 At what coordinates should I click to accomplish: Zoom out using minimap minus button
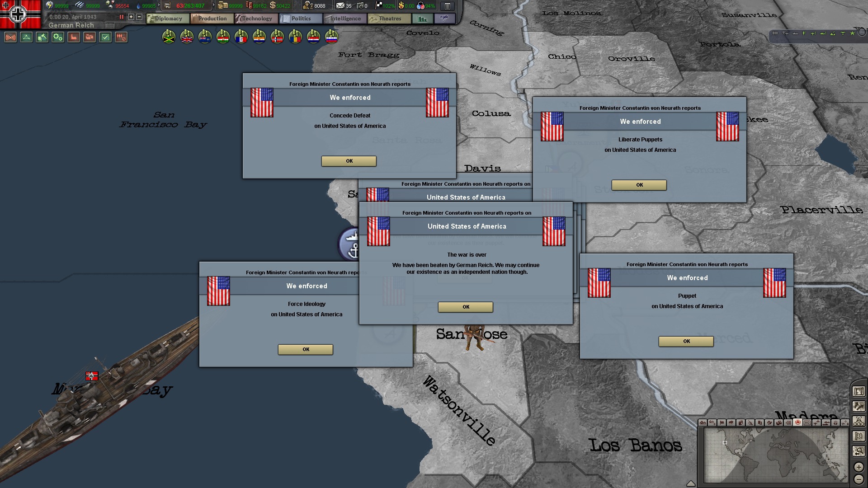[x=859, y=479]
